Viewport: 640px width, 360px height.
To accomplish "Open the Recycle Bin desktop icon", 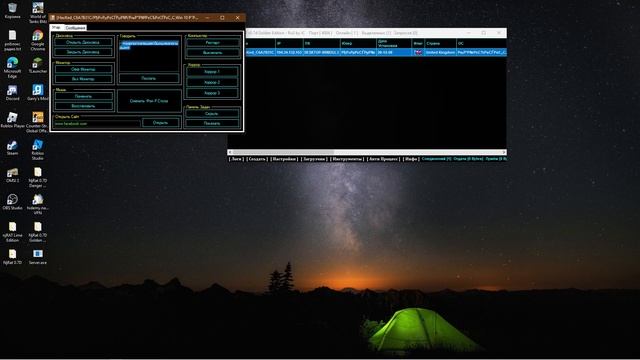I will coord(12,11).
